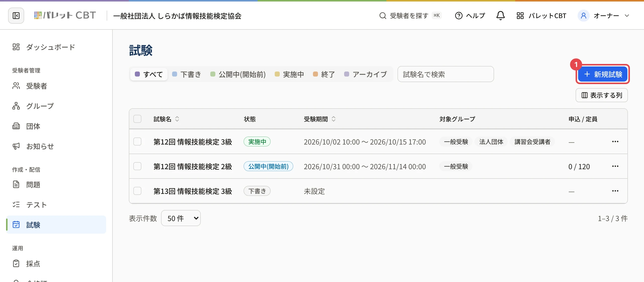Expand the オーナー account menu chevron
Image resolution: width=644 pixels, height=282 pixels.
(627, 16)
